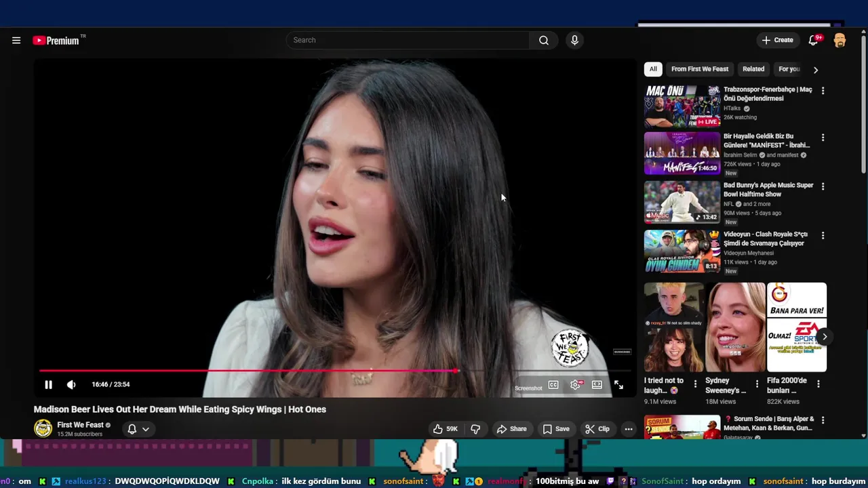Create a Clip of the video
This screenshot has width=868, height=488.
(x=597, y=429)
